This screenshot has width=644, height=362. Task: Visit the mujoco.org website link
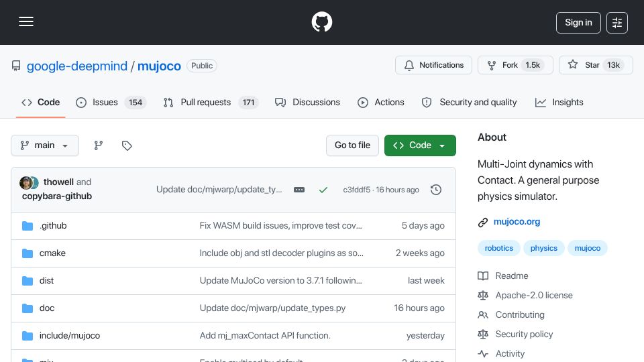pyautogui.click(x=517, y=222)
